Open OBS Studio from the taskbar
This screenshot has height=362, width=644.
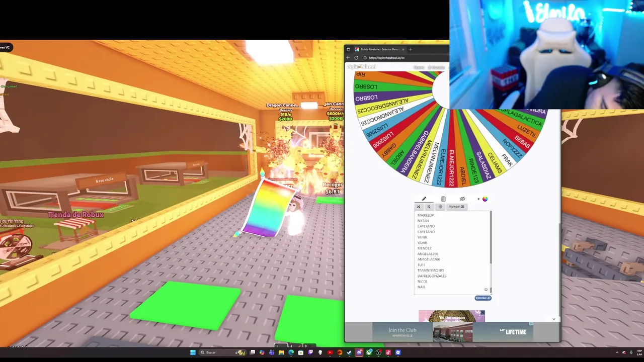tap(378, 352)
